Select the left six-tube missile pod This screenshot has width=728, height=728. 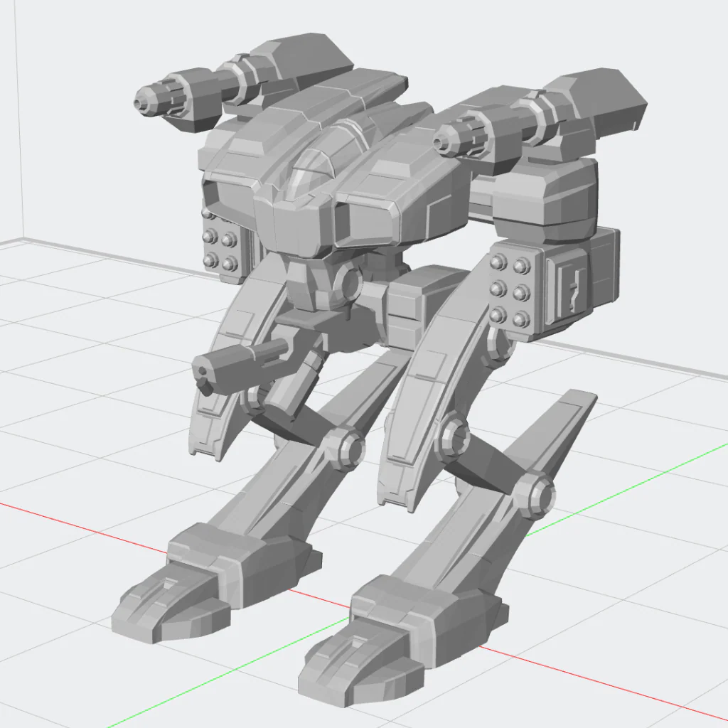coord(220,245)
